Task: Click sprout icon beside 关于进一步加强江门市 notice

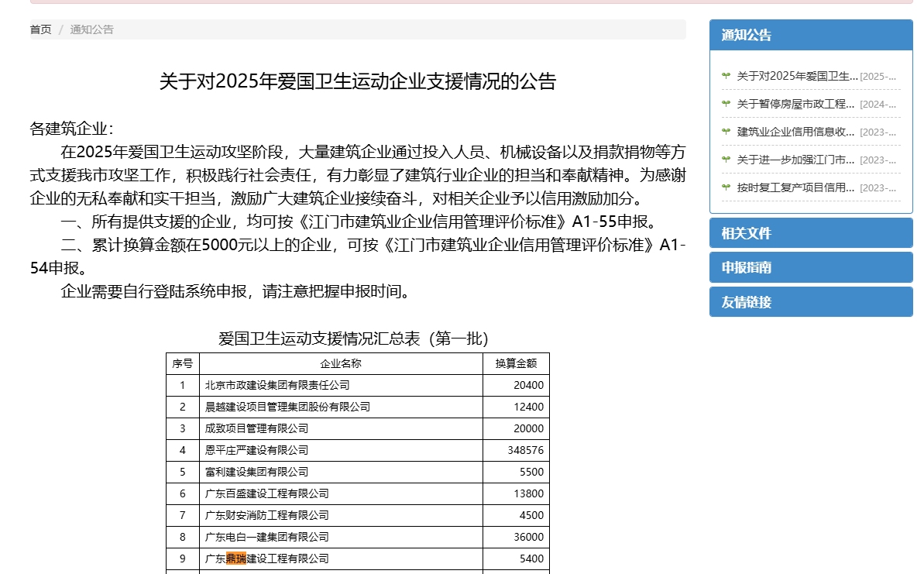Action: click(726, 160)
